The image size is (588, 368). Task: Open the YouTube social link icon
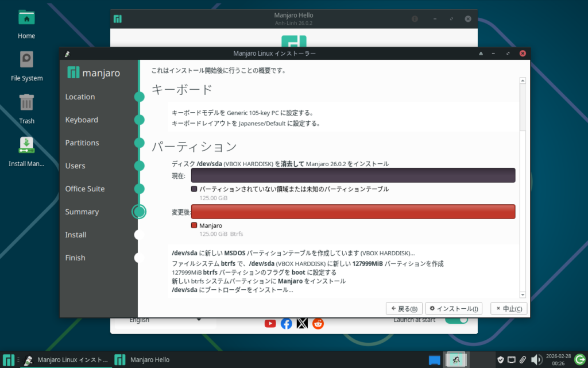pyautogui.click(x=270, y=324)
